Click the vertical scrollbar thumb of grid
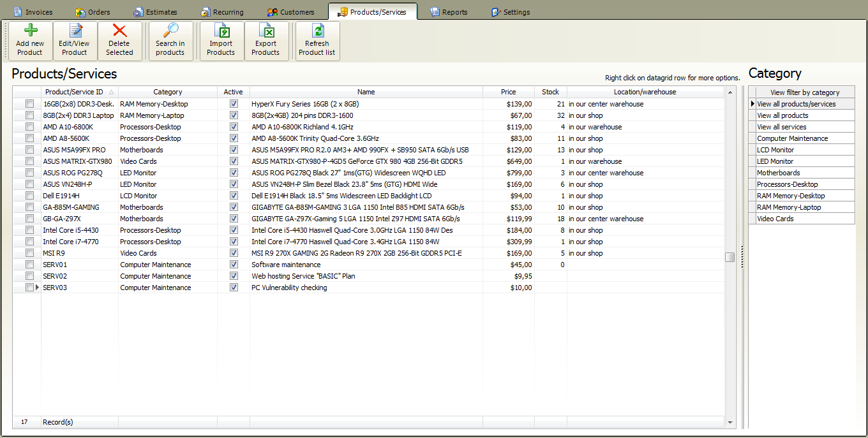 [x=730, y=257]
